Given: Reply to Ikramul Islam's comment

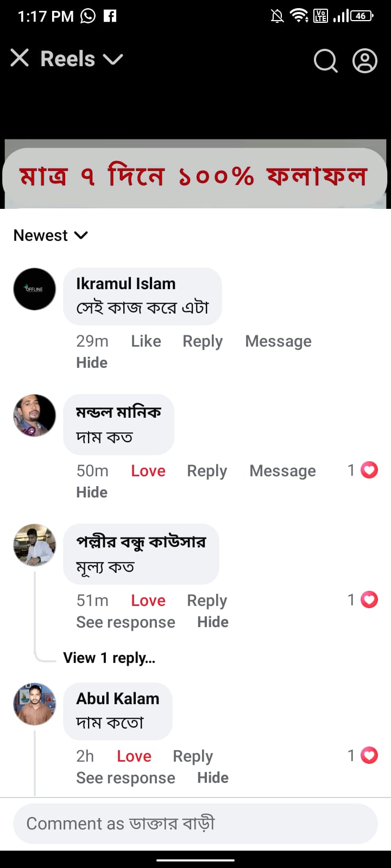Looking at the screenshot, I should point(203,341).
